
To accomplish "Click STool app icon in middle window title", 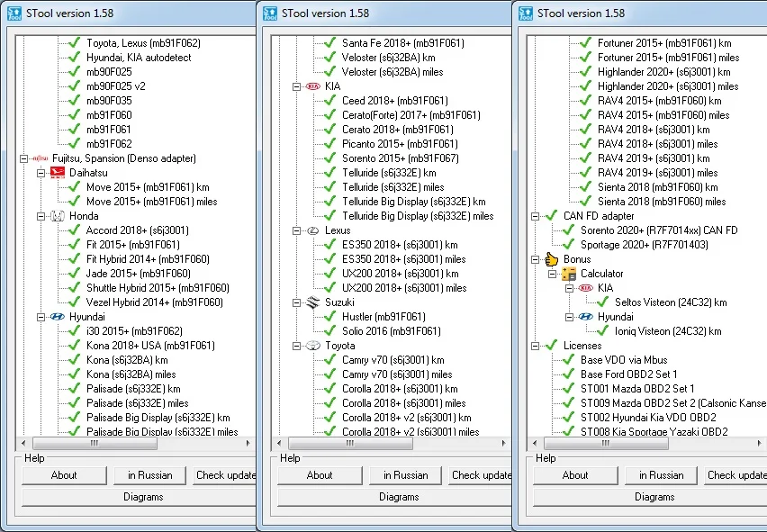I will (x=270, y=14).
